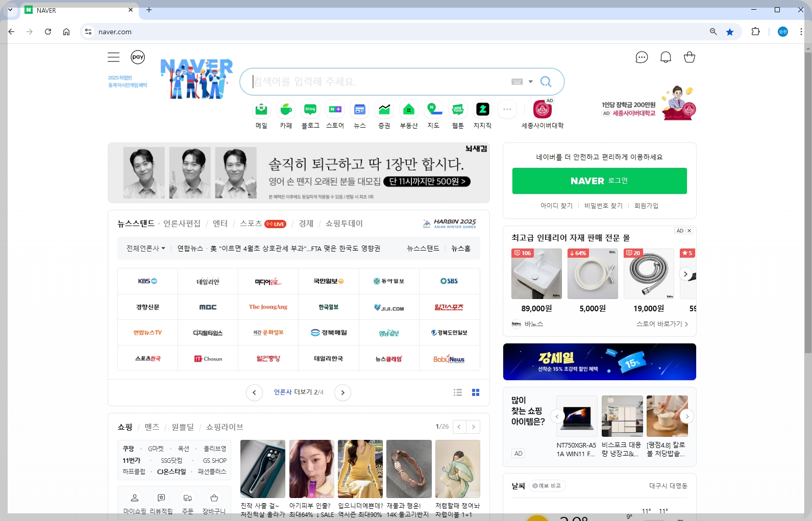Show more services with ellipsis icon
This screenshot has width=812, height=521.
pyautogui.click(x=507, y=109)
